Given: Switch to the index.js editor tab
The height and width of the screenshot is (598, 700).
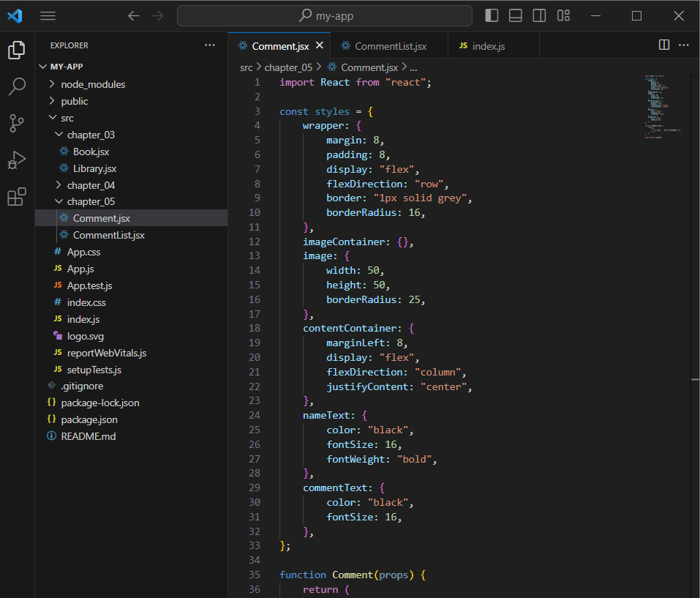Looking at the screenshot, I should (x=488, y=46).
